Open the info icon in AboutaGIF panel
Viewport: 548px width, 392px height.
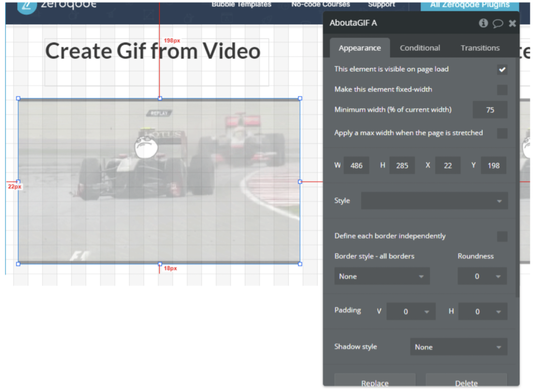pyautogui.click(x=483, y=23)
